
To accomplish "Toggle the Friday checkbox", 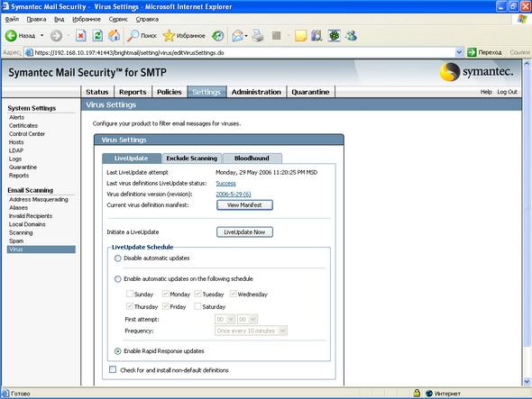I will point(165,306).
